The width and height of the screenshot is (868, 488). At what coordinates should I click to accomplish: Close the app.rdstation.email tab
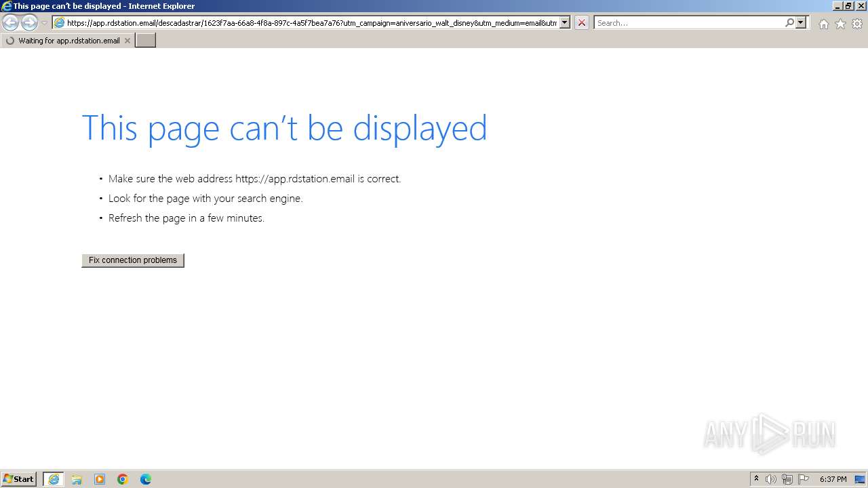coord(127,41)
